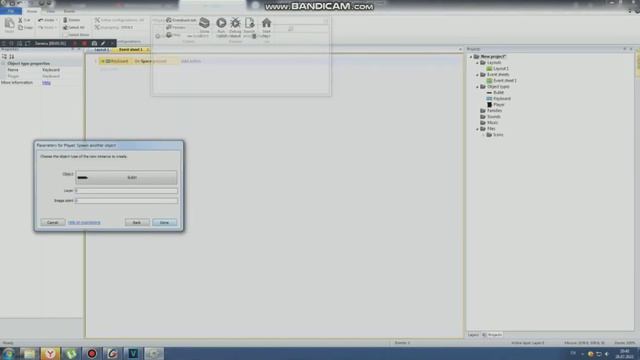Switch to the Projects bottom tab
Image resolution: width=640 pixels, height=360 pixels.
tap(493, 335)
